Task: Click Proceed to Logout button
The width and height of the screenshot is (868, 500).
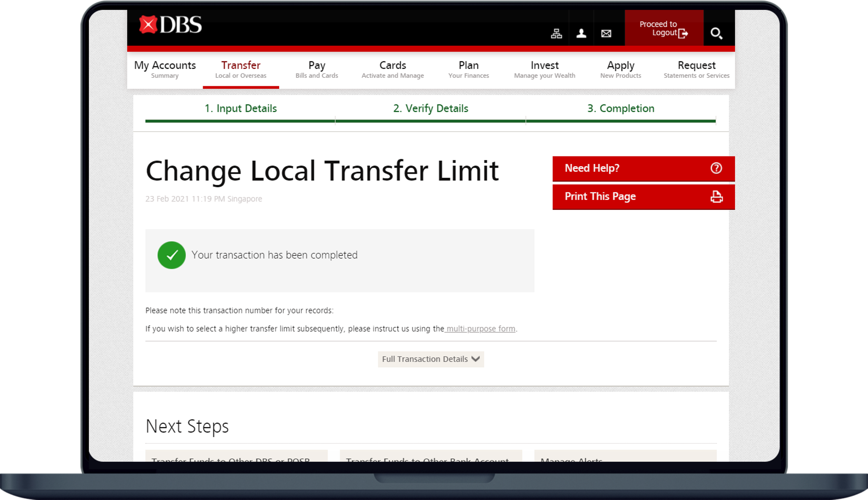Action: click(x=664, y=28)
